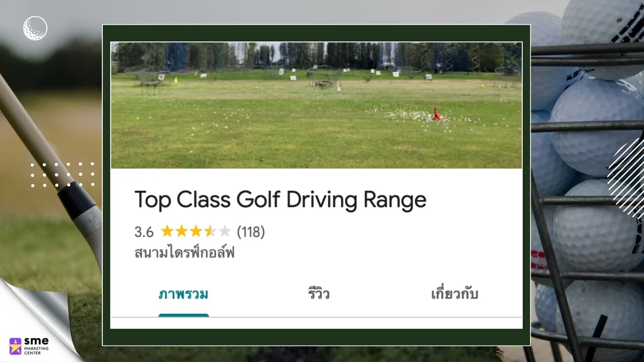
Task: Click the first yellow rating star
Action: 167,231
